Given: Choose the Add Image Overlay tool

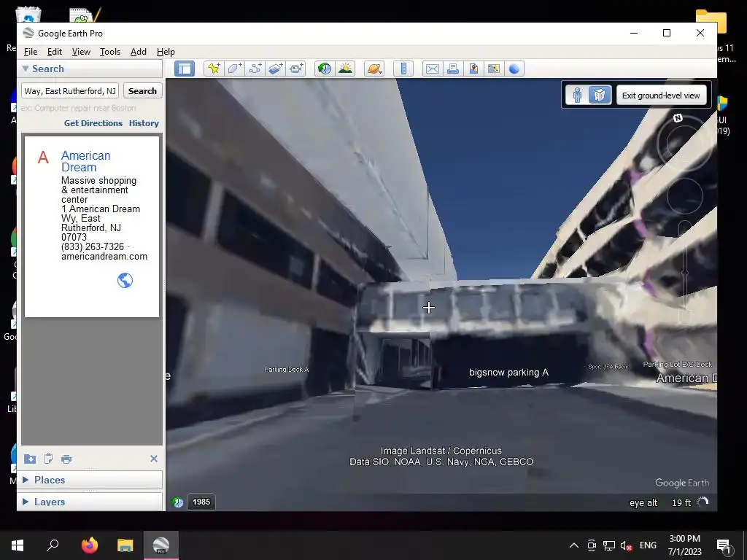Looking at the screenshot, I should point(275,69).
